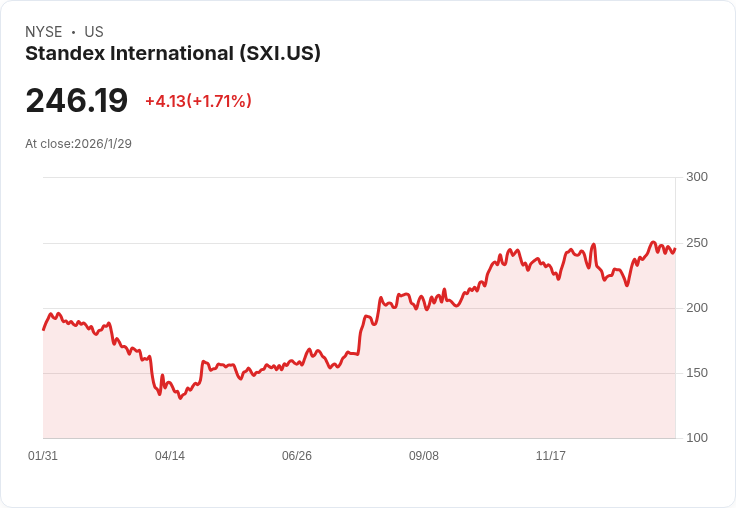
Task: Click the dot separator between NYSE and US
Action: point(73,32)
